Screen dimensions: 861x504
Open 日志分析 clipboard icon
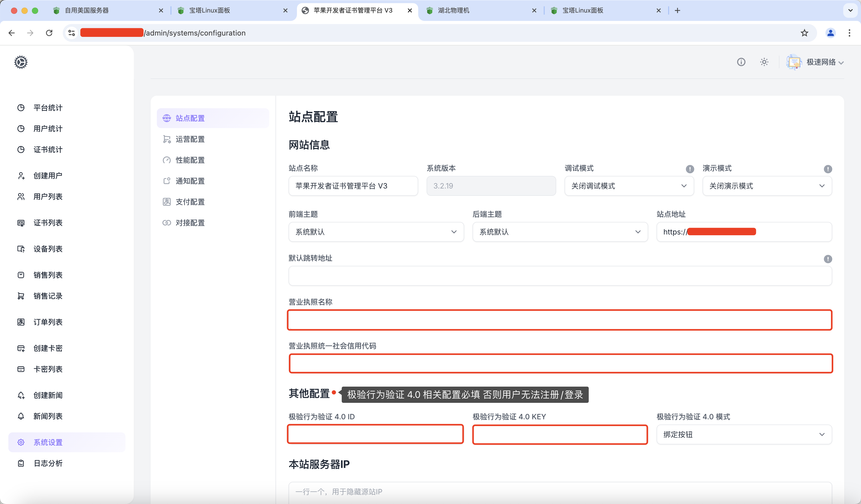21,463
